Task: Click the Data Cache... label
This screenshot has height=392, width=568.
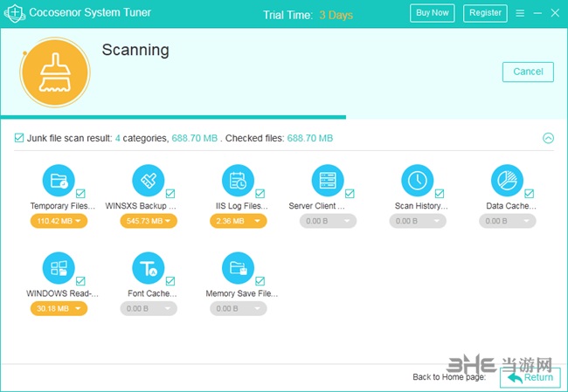Action: [x=511, y=206]
